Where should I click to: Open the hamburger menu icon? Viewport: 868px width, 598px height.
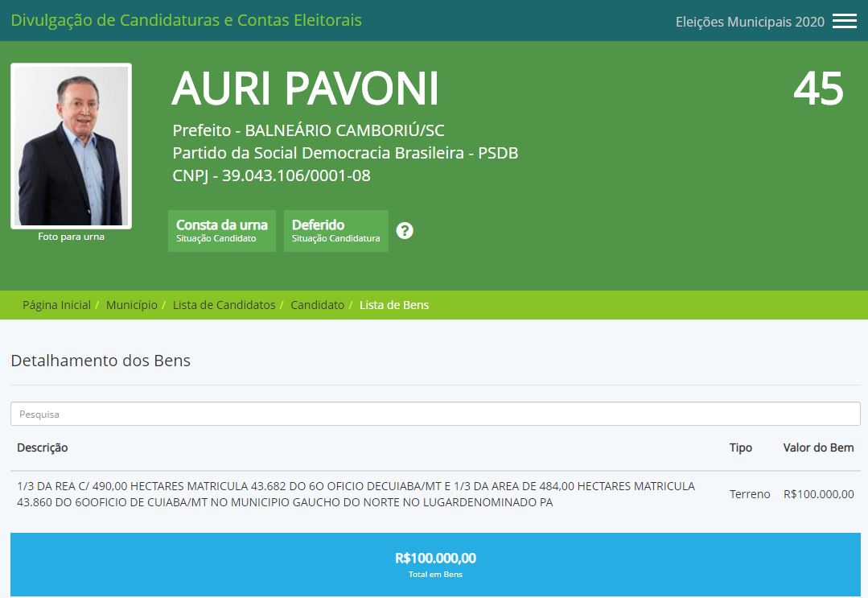844,21
